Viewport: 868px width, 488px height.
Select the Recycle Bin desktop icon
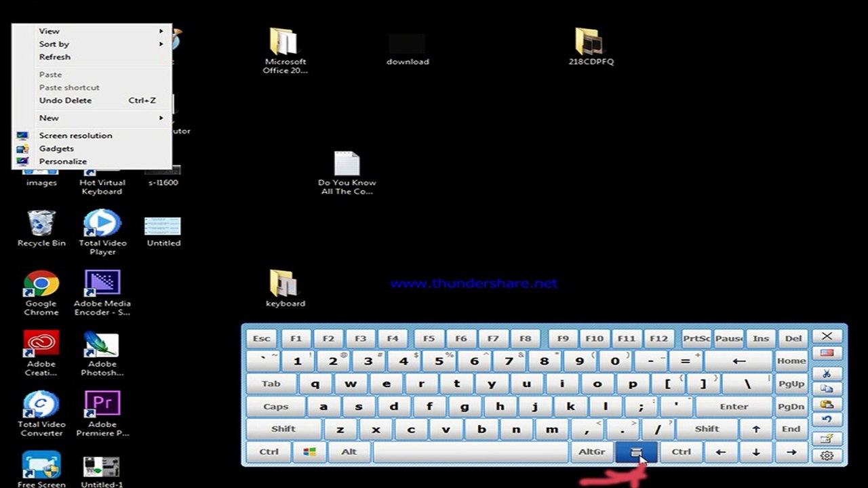(x=41, y=228)
